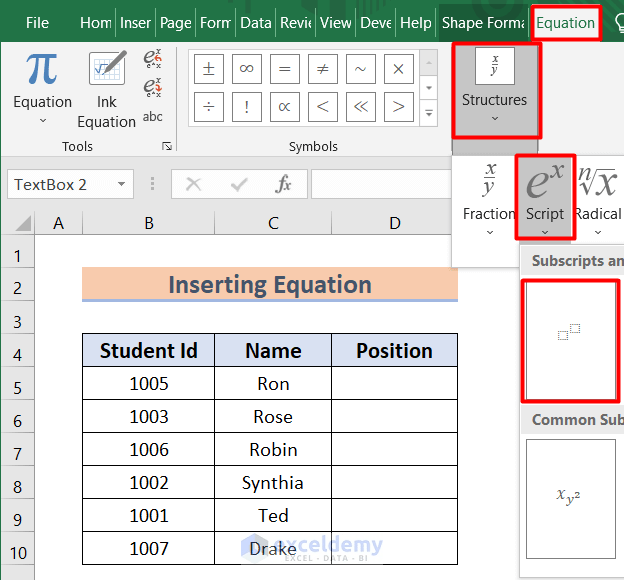Switch to the Shape Format tab
Screen dimensions: 624x580
tap(484, 23)
